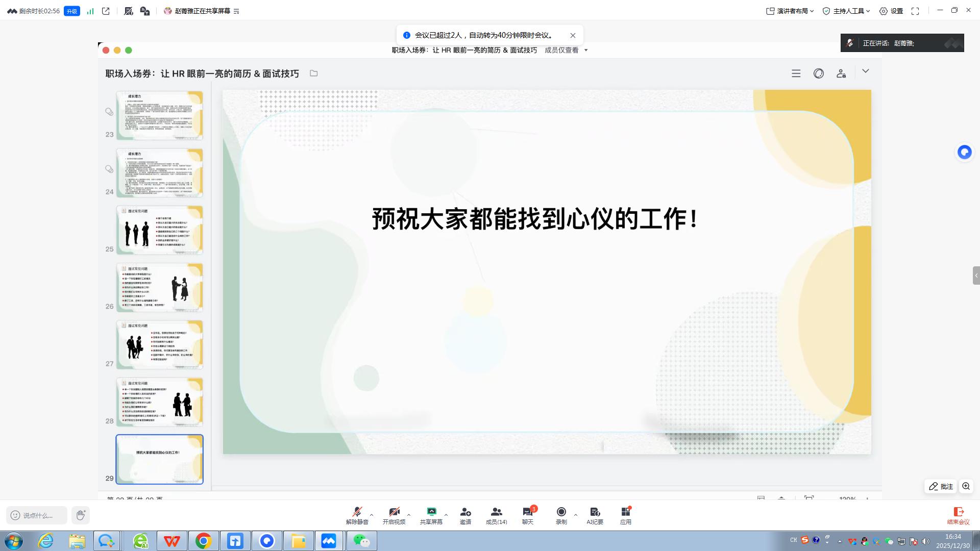This screenshot has width=980, height=551.
Task: Click the 邀请 invite icon
Action: coord(465,512)
